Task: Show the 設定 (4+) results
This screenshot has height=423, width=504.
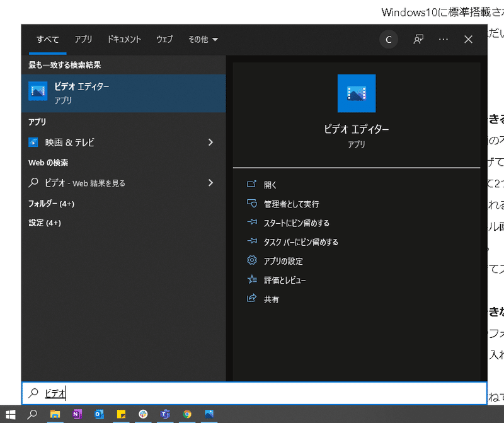Action: (x=45, y=223)
